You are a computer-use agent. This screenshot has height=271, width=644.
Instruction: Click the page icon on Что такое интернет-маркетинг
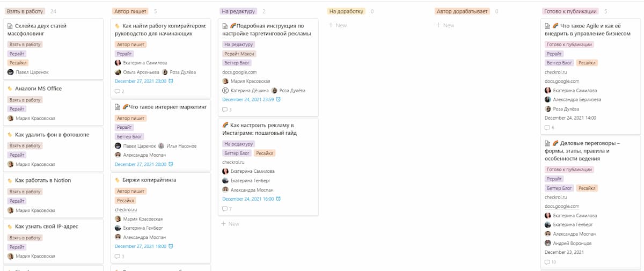(118, 107)
